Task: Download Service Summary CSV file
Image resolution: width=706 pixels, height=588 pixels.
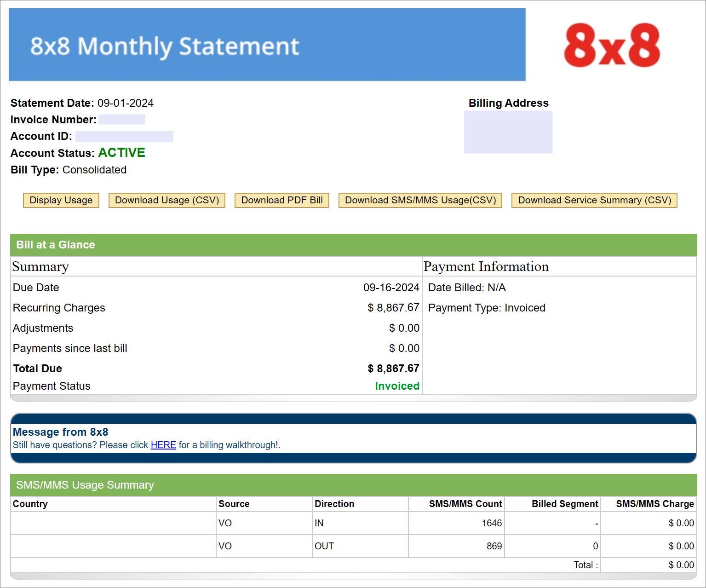Action: (594, 200)
